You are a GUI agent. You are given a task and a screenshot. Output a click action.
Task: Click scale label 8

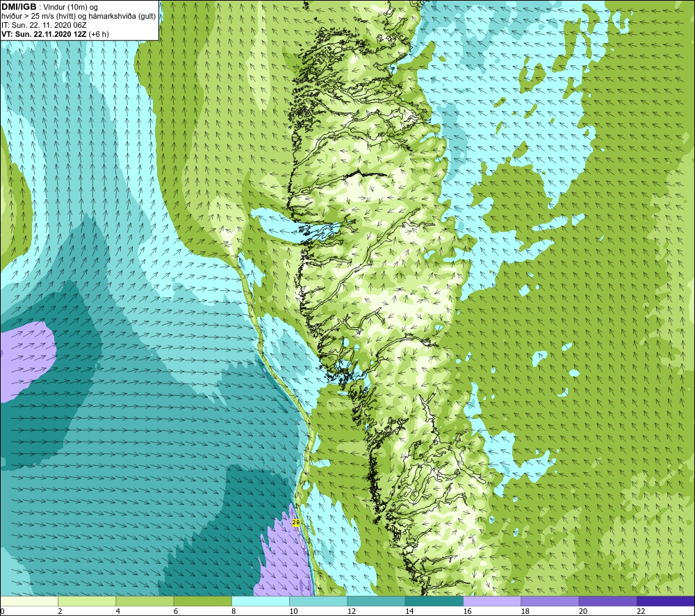[x=234, y=611]
